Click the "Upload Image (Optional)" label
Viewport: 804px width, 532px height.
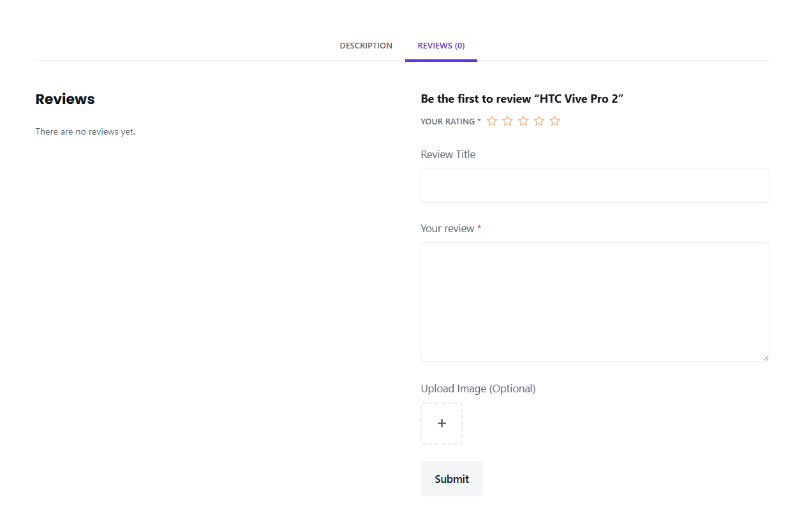tap(478, 388)
